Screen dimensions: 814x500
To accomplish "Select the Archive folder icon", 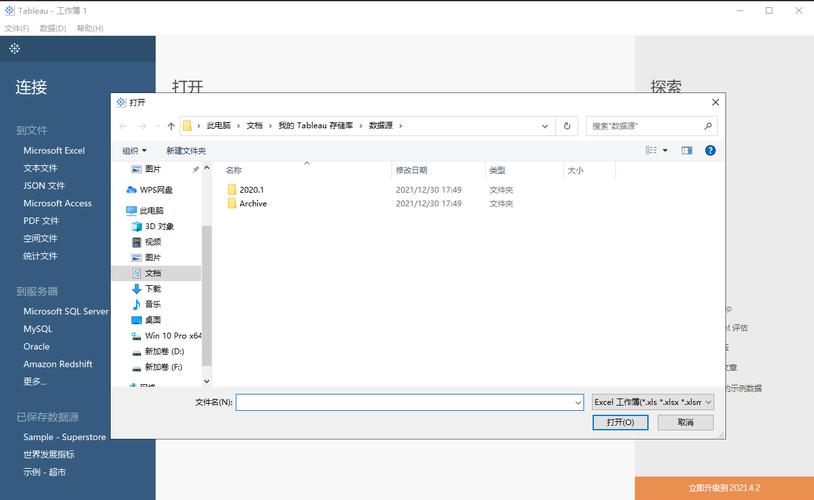I will click(x=232, y=204).
